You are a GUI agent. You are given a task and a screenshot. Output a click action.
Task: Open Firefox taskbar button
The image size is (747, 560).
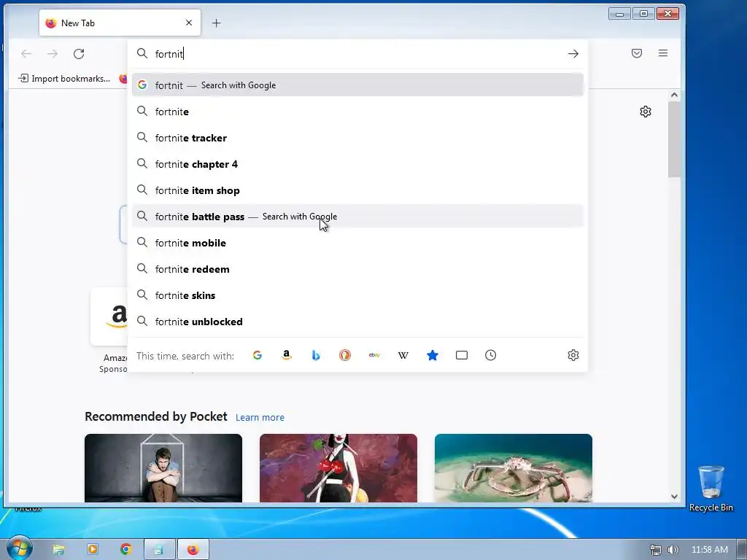coord(193,550)
